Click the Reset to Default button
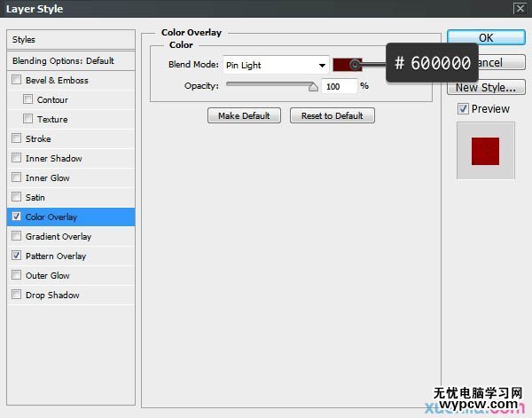Viewport: 532px width, 418px height. click(332, 115)
